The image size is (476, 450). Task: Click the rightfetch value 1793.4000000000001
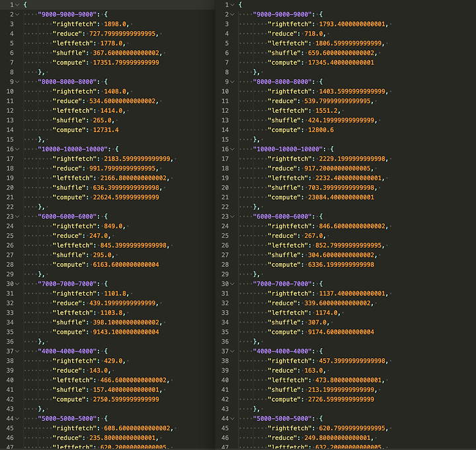(352, 24)
